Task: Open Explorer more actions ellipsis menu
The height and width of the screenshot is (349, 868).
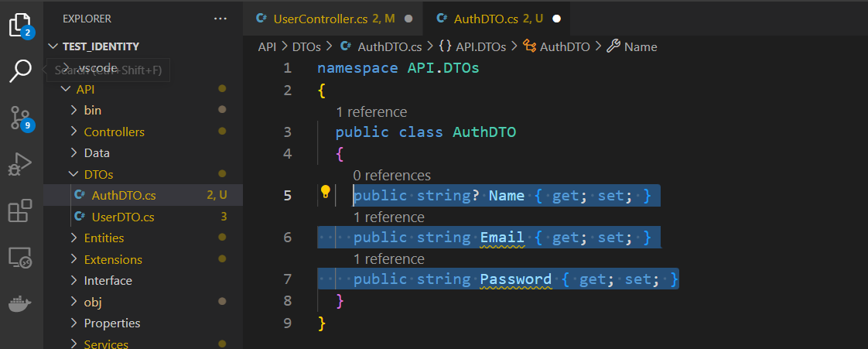Action: point(220,19)
